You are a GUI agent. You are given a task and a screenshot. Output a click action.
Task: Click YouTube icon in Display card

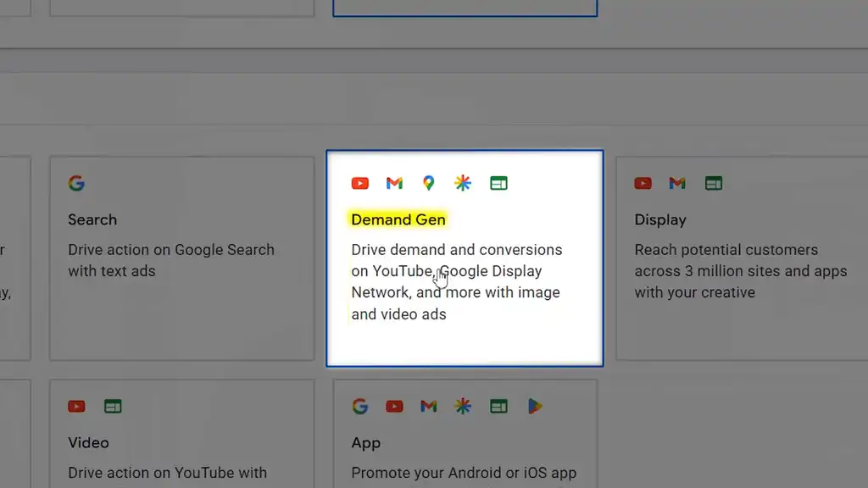[x=643, y=183]
